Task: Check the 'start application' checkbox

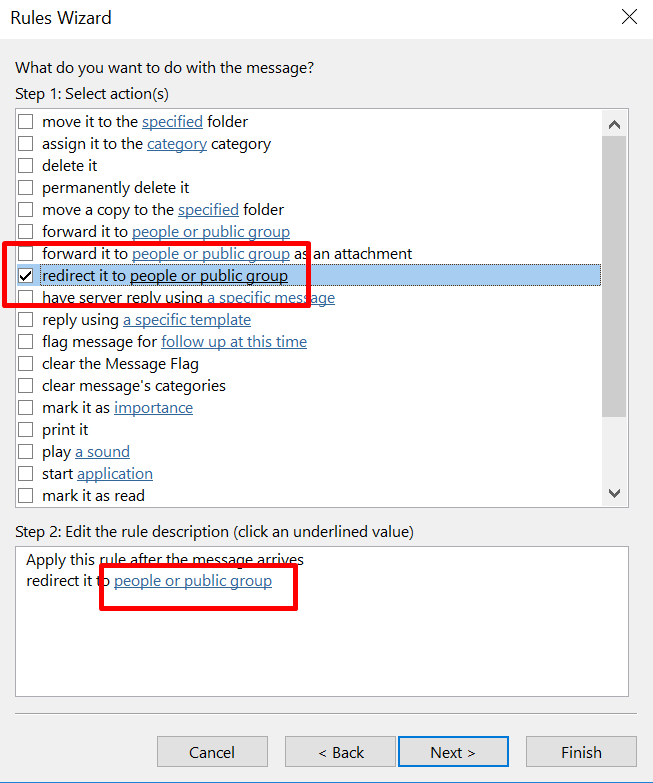Action: 25,473
